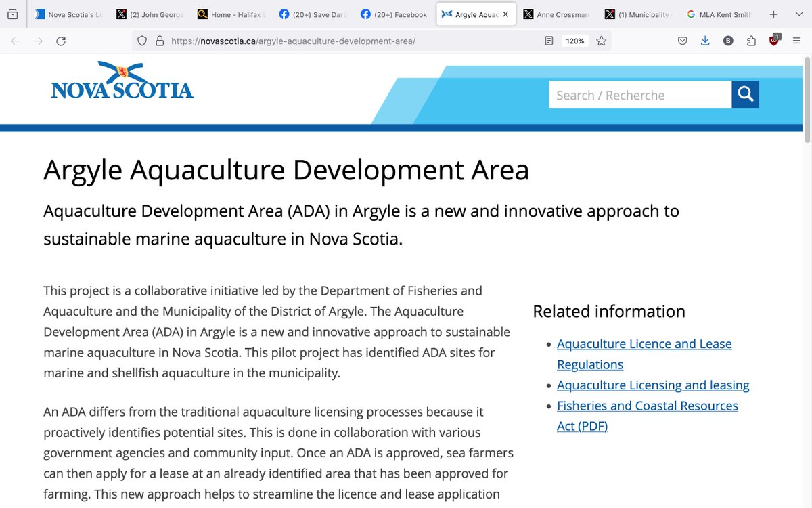Switch to Anne Crossman tab
The height and width of the screenshot is (508, 812).
pos(558,14)
